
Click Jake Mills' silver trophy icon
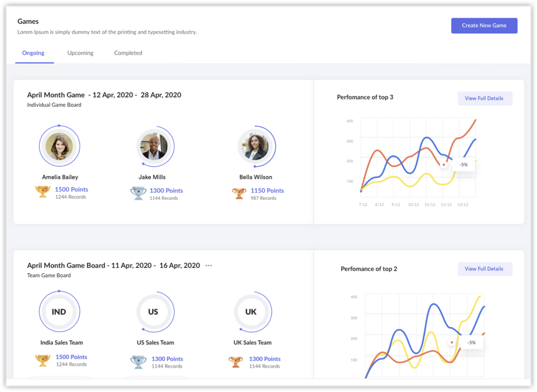(x=138, y=193)
